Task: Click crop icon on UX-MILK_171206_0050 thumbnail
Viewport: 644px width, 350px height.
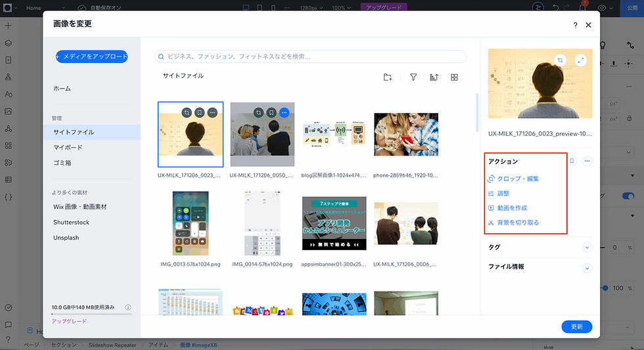Action: pos(258,112)
